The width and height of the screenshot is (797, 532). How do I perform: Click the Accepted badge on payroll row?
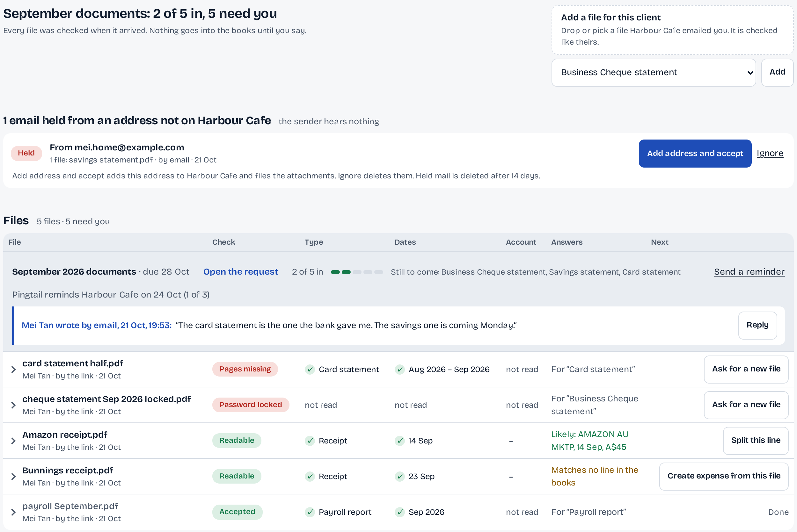[237, 512]
